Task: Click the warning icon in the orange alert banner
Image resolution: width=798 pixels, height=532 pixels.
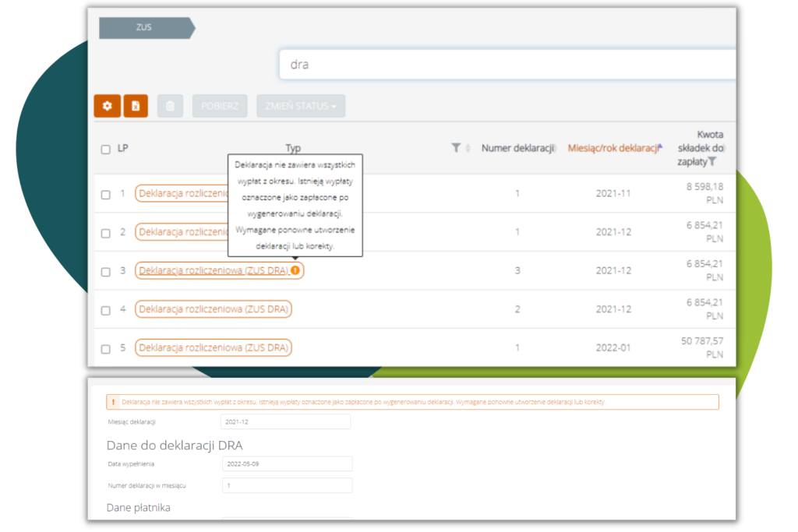Action: pos(114,402)
